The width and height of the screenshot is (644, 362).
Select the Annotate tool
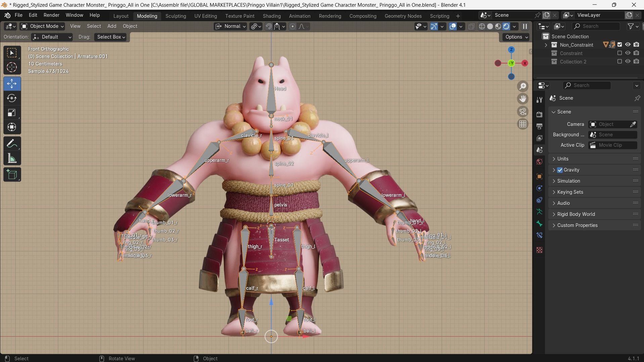[x=12, y=144]
